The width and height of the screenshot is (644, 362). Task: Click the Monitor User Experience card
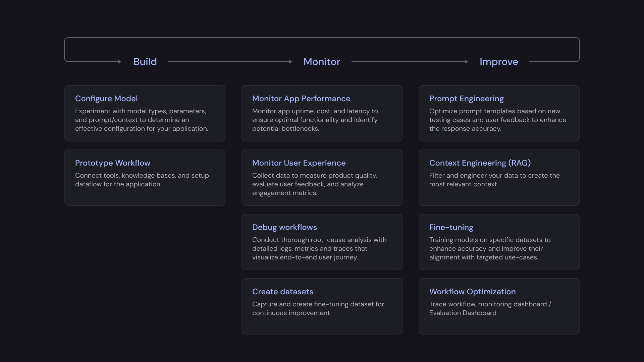pos(321,177)
